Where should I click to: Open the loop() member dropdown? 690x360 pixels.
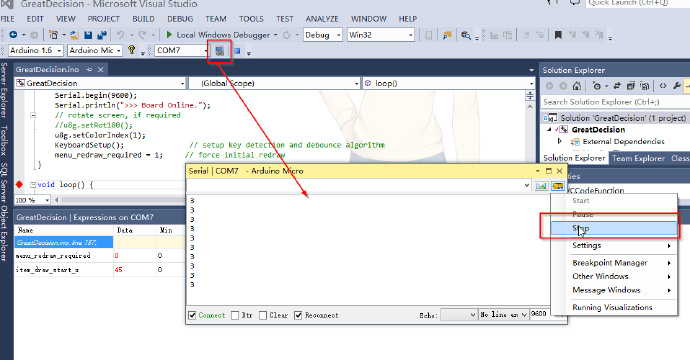[531, 83]
